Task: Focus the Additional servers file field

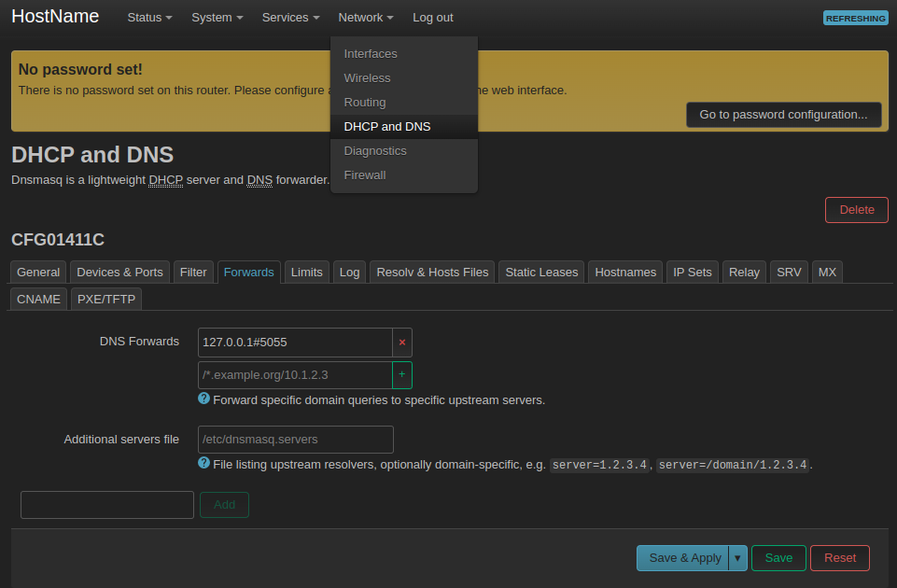Action: click(x=295, y=440)
